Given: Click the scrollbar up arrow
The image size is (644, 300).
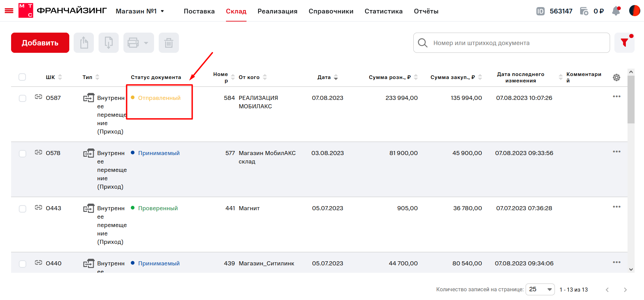Looking at the screenshot, I should click(x=631, y=72).
